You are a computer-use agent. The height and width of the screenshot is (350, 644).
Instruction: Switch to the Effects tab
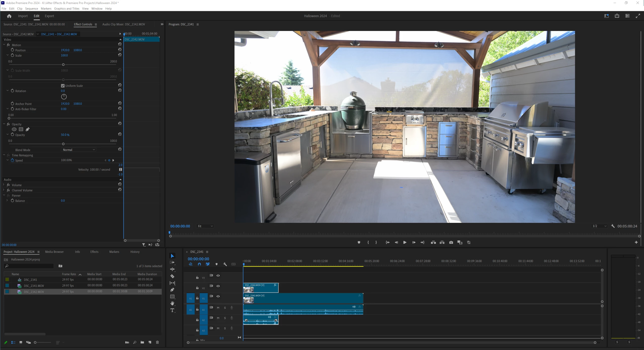click(x=94, y=252)
